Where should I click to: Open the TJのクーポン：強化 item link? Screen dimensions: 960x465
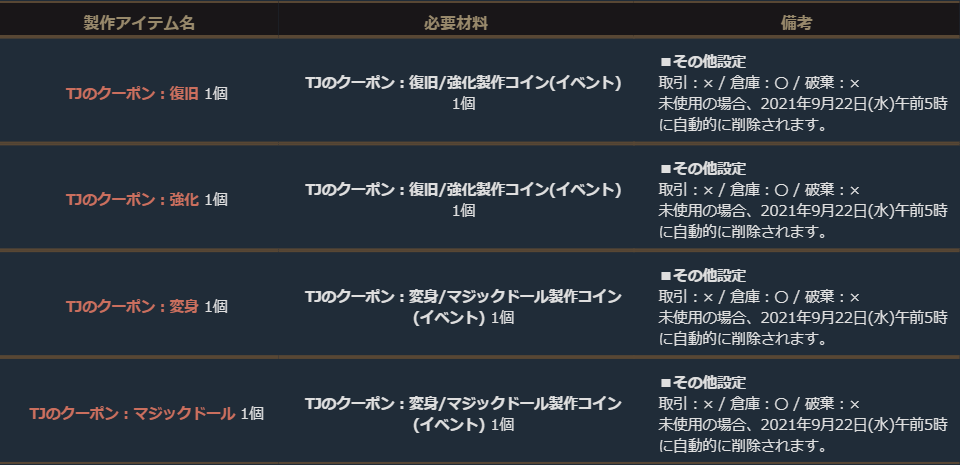point(132,200)
